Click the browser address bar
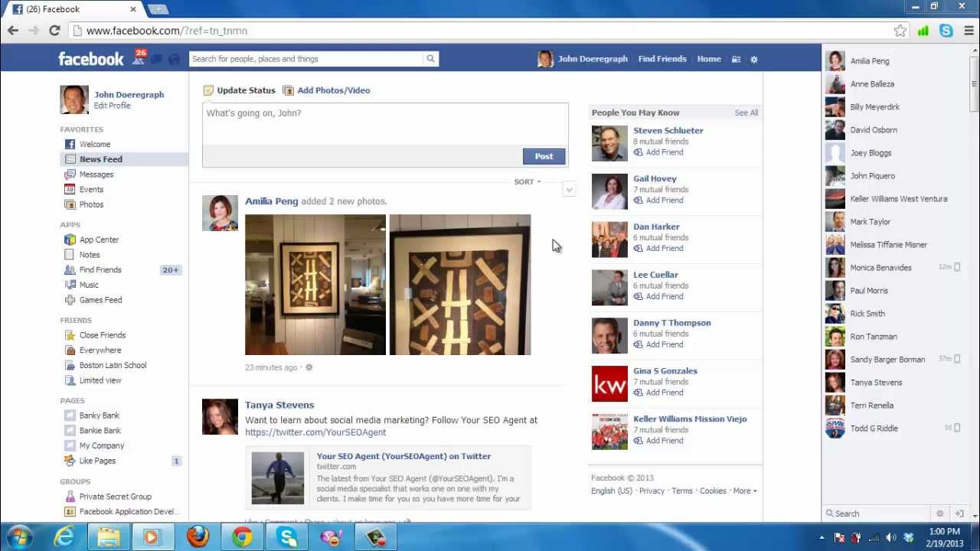The height and width of the screenshot is (551, 980). (x=482, y=31)
